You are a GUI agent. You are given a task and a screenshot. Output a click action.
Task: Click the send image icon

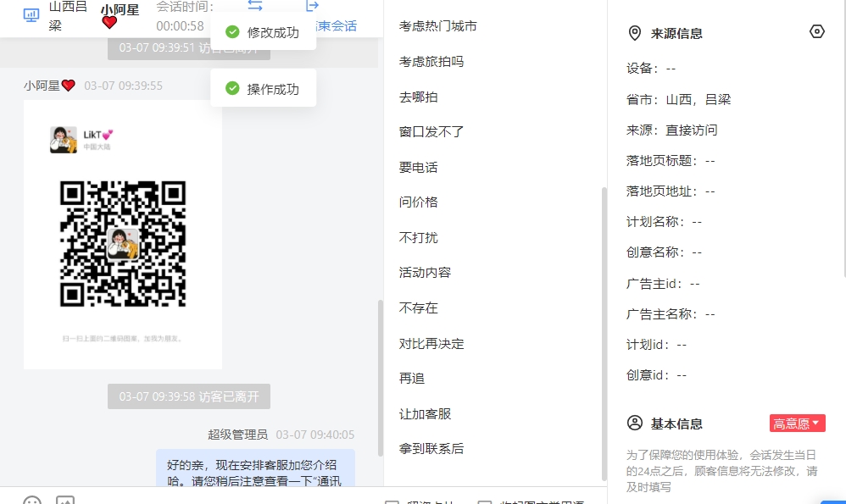click(x=65, y=501)
